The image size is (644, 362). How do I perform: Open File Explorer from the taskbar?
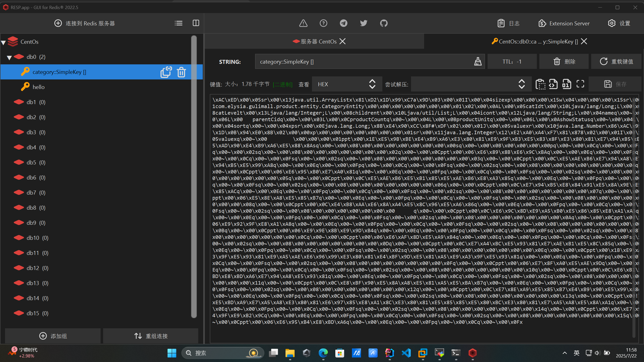pyautogui.click(x=290, y=353)
